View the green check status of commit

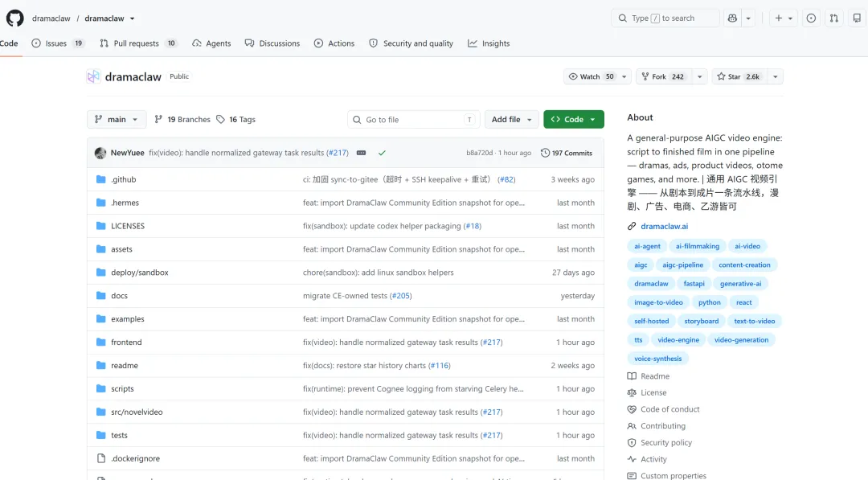[382, 153]
